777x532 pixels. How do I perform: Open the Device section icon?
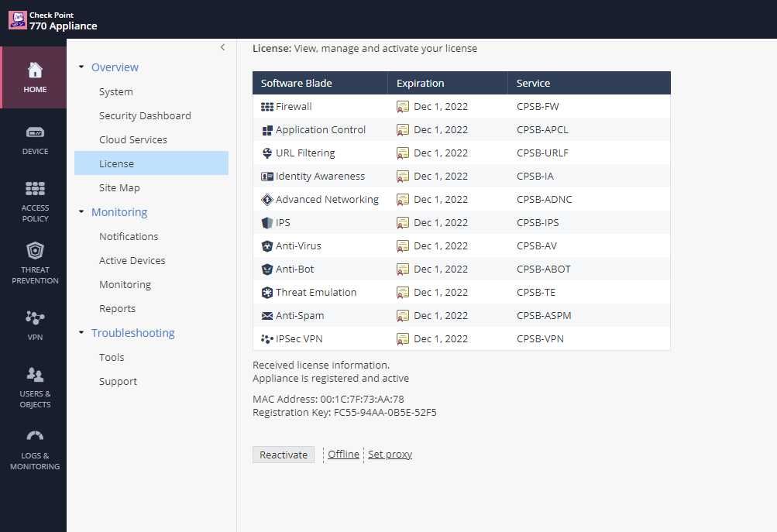(35, 132)
